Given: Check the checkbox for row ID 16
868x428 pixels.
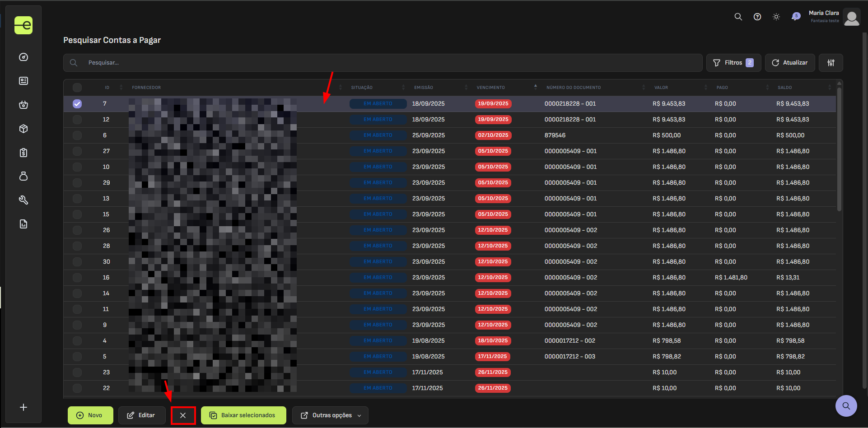Looking at the screenshot, I should 77,278.
